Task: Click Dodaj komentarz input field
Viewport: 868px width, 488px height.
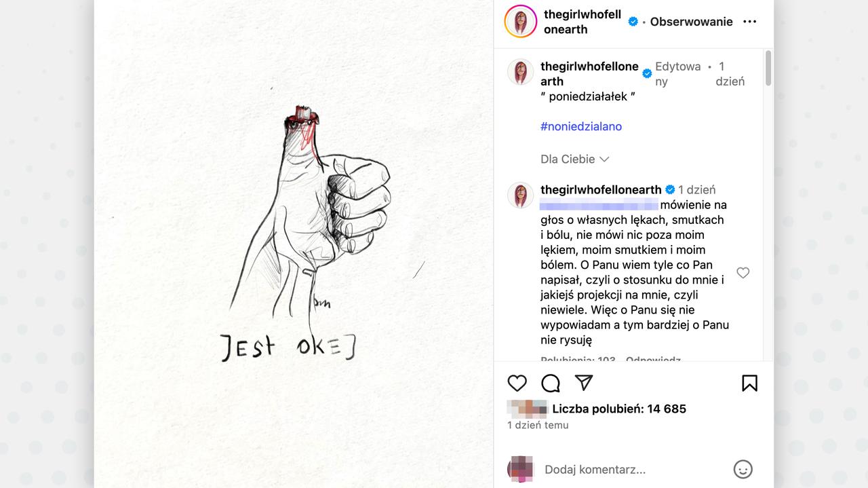Action: pyautogui.click(x=634, y=469)
